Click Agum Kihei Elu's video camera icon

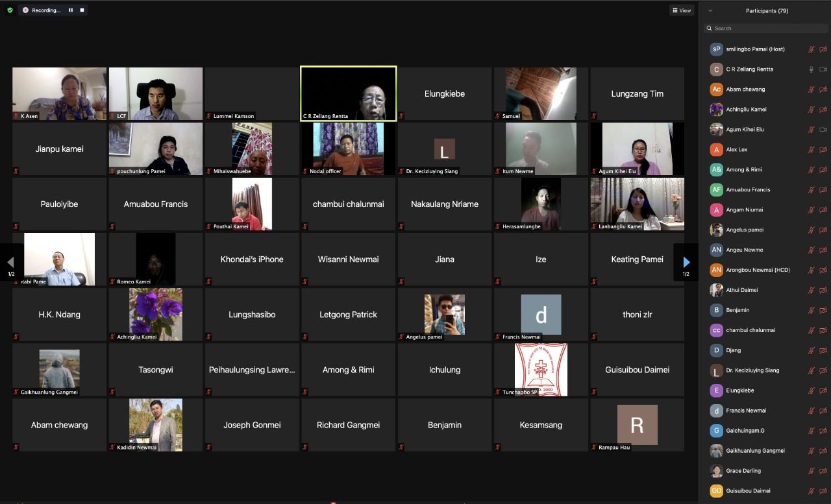coord(823,130)
